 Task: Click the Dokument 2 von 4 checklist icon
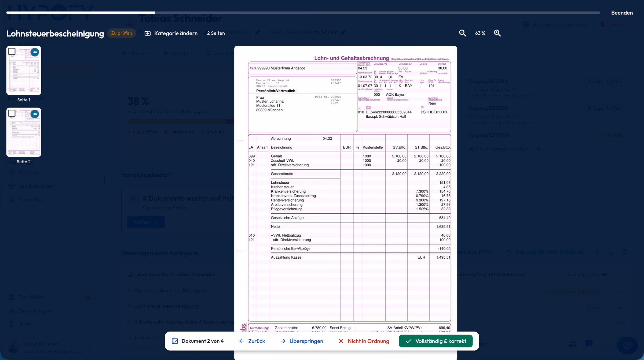coord(175,341)
